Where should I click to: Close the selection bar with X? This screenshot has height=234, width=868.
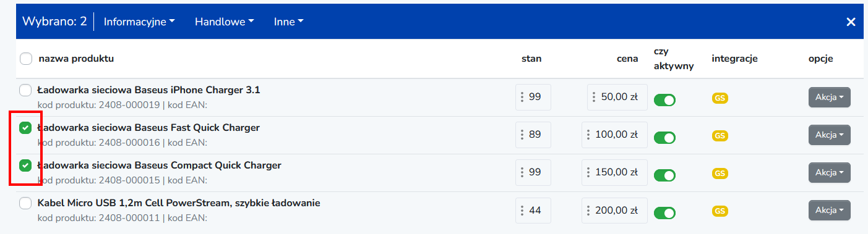click(851, 22)
